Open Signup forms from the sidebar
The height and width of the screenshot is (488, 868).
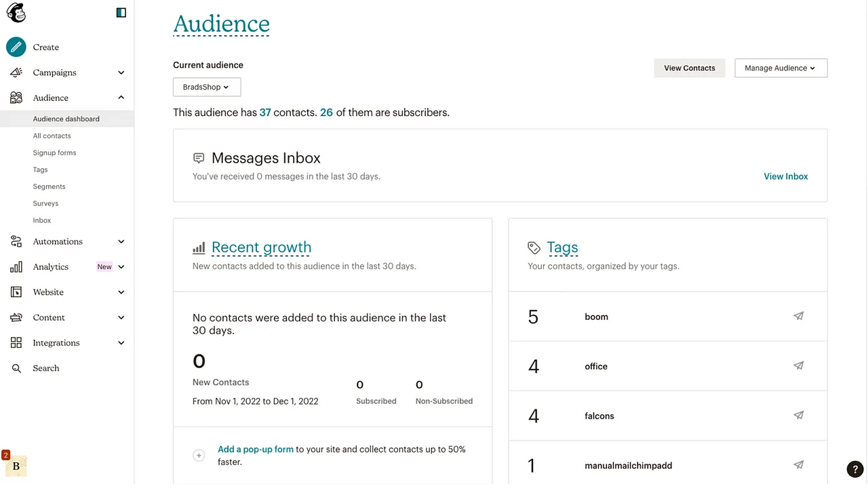tap(54, 152)
